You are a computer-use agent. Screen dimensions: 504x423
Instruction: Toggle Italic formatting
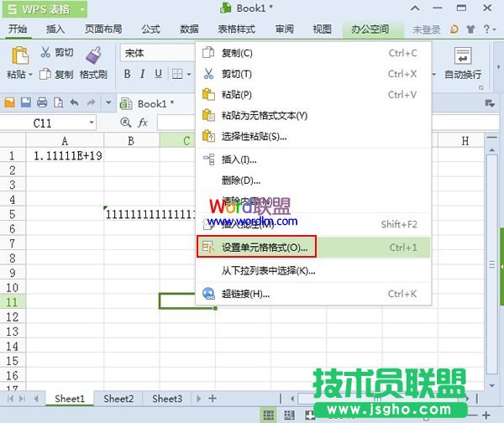[143, 74]
